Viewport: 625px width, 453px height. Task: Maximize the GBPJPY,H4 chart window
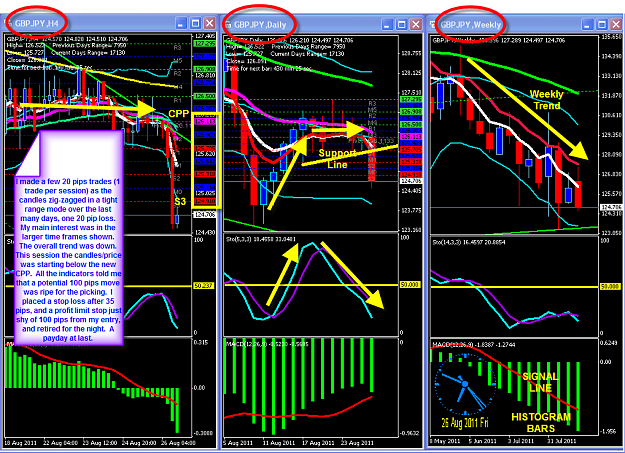[x=195, y=24]
